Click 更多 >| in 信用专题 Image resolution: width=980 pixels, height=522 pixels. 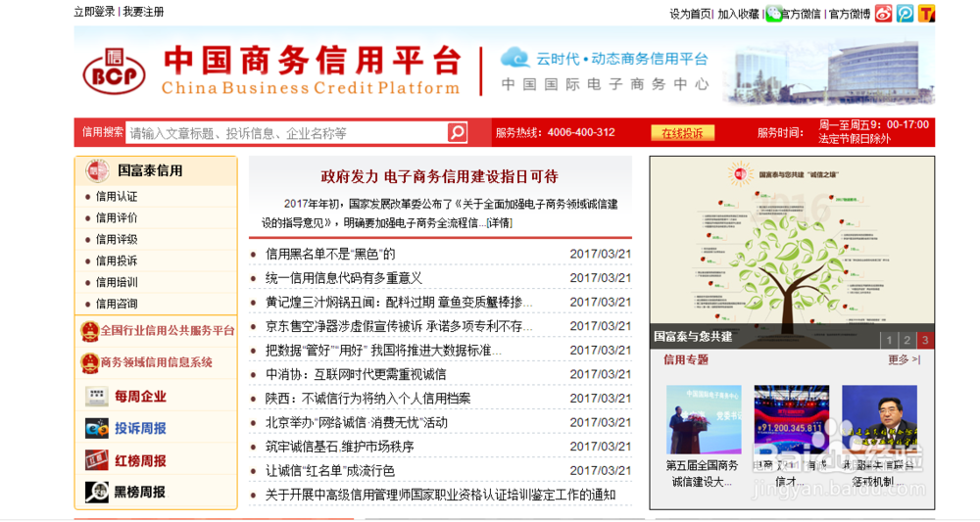tap(905, 359)
